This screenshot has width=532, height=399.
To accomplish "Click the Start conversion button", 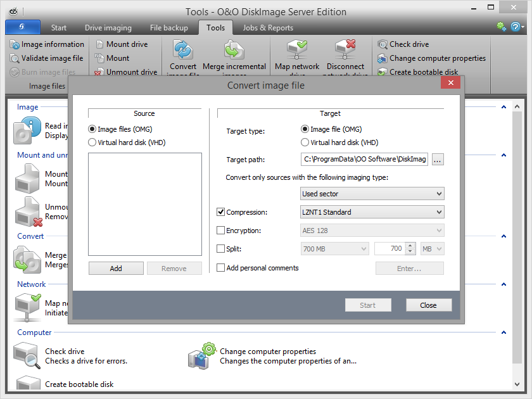I will [x=368, y=305].
